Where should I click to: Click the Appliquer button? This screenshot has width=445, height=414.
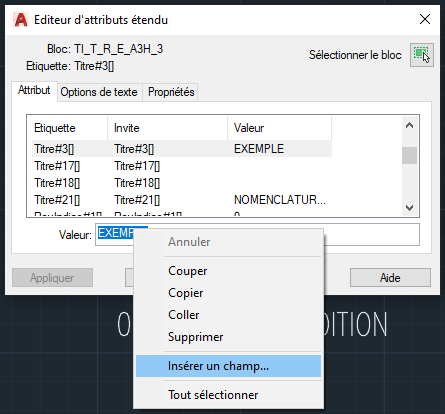52,278
